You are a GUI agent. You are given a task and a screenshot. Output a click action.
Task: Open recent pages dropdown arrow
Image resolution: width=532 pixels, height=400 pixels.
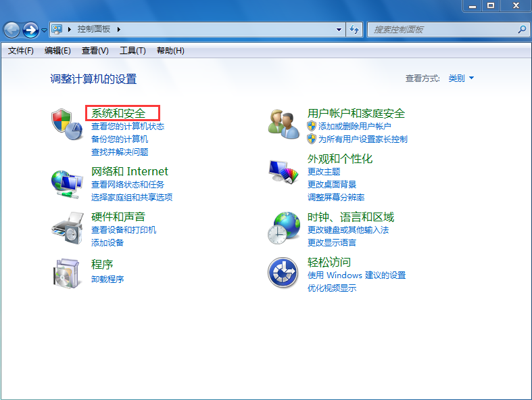tap(44, 30)
